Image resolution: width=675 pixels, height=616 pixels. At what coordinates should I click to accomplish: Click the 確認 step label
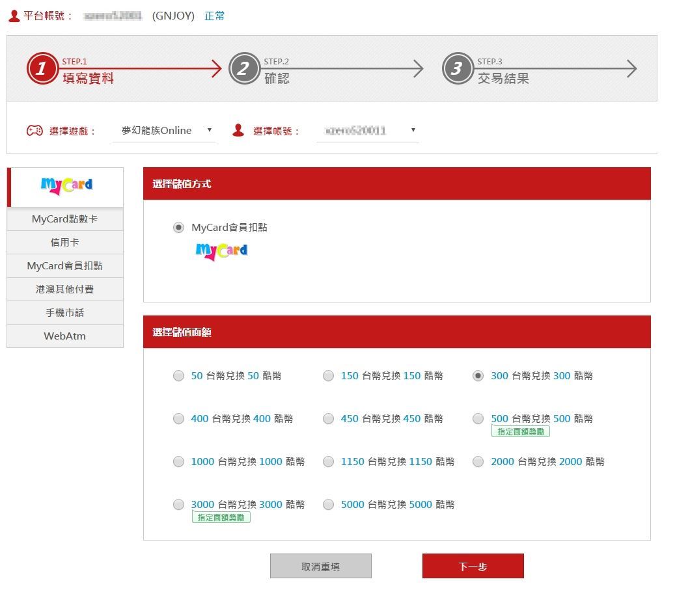277,78
